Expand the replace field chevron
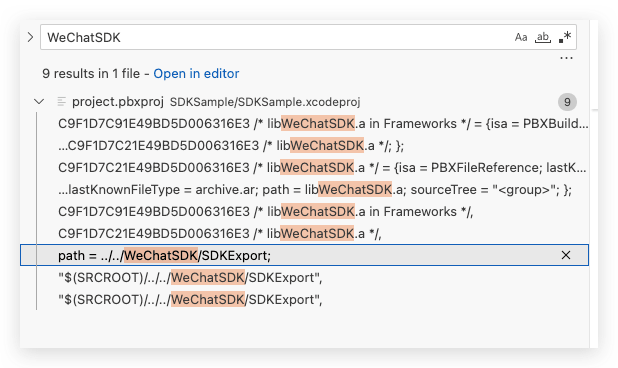The image size is (618, 368). coord(30,37)
